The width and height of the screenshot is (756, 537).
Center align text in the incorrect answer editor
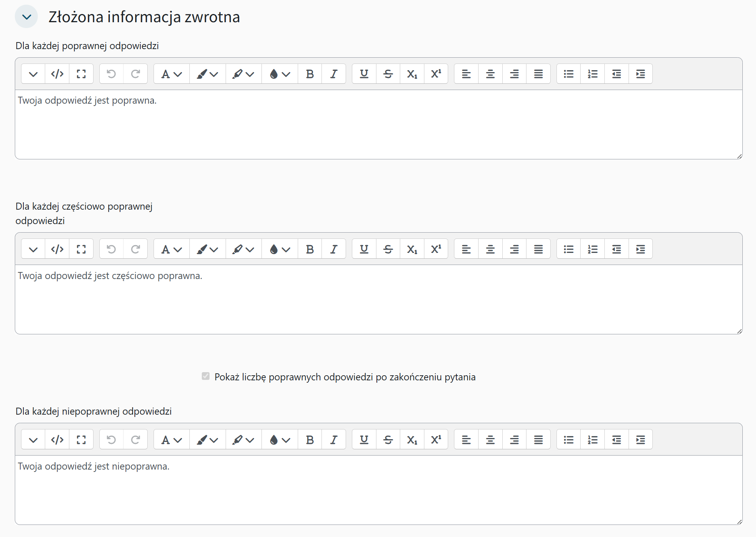click(x=490, y=439)
